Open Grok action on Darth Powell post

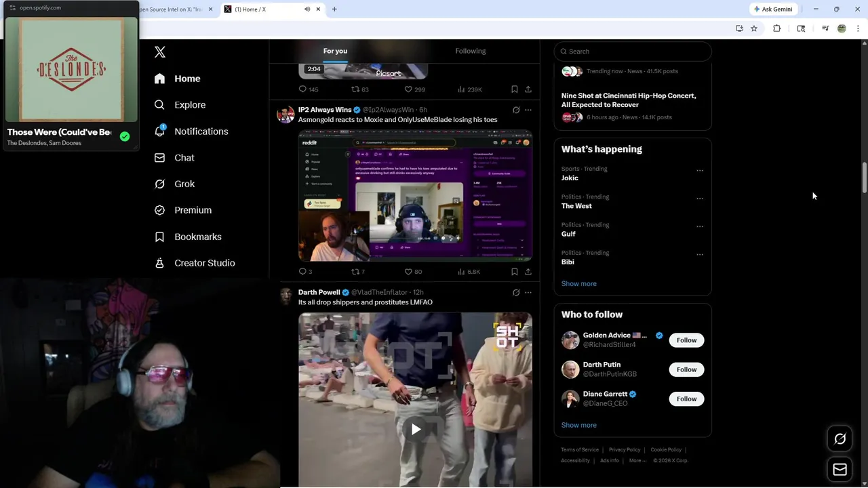pos(516,293)
